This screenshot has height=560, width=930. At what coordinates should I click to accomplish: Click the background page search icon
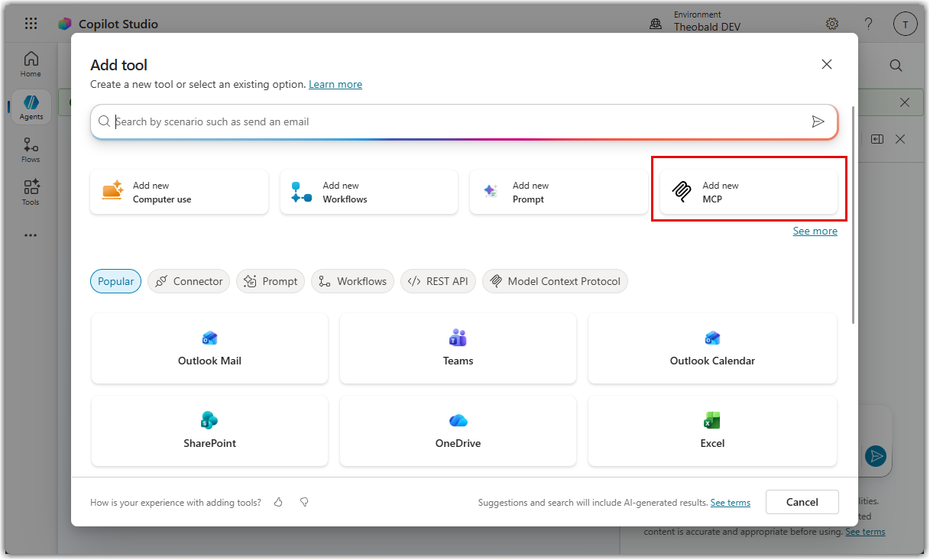point(896,66)
